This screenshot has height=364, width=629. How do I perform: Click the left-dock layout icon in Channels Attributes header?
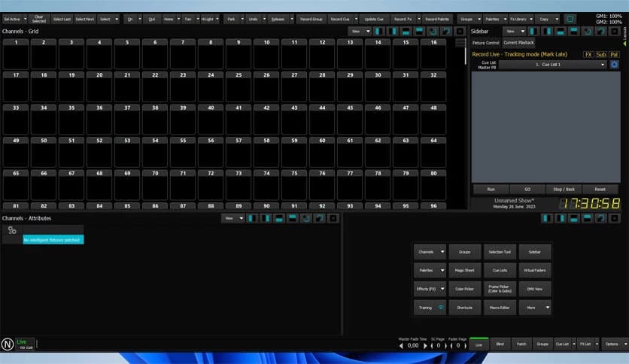[253, 218]
